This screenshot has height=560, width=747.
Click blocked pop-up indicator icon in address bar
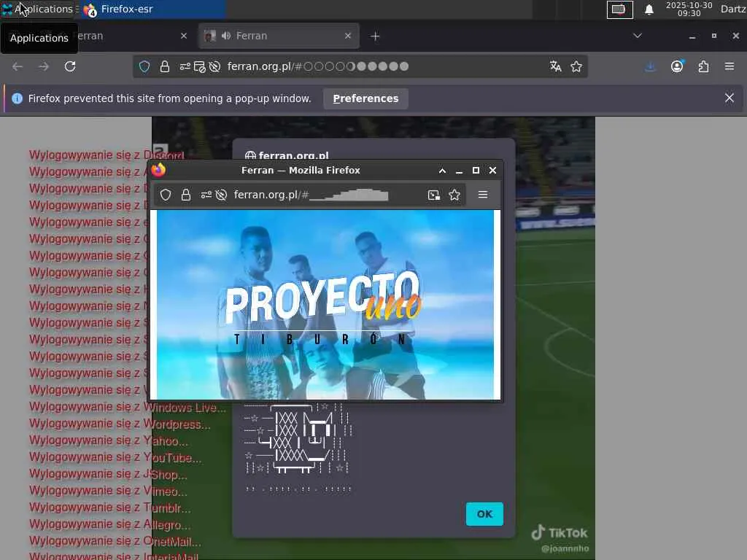(200, 66)
